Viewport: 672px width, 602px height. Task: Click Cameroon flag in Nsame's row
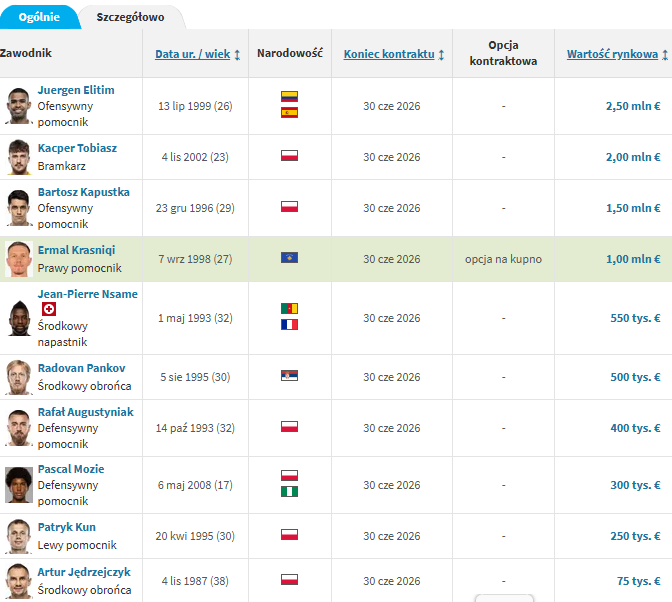coord(289,308)
